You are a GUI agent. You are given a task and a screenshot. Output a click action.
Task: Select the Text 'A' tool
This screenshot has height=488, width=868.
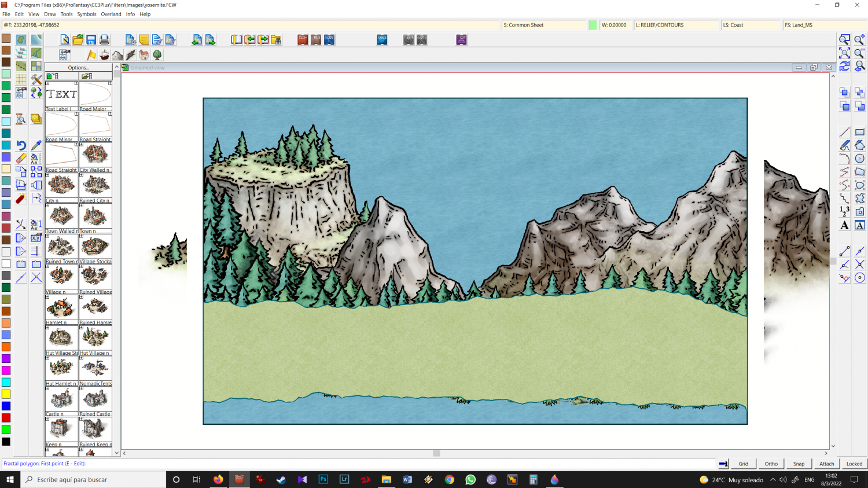pos(845,225)
